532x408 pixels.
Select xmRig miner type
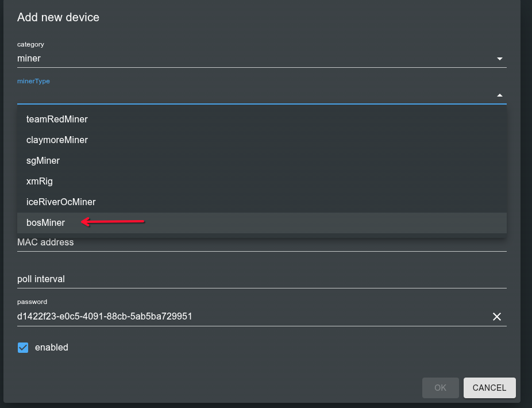pos(261,181)
